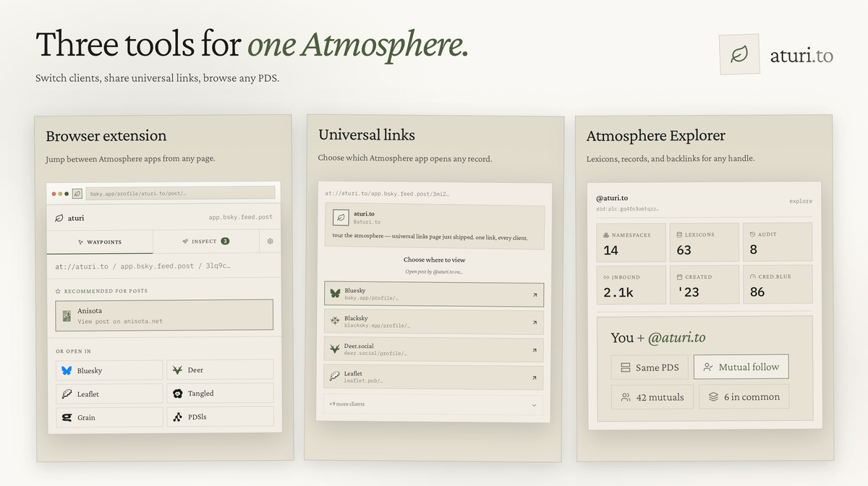Click the Blacksky icon in Universal links list
The height and width of the screenshot is (486, 868).
(336, 321)
